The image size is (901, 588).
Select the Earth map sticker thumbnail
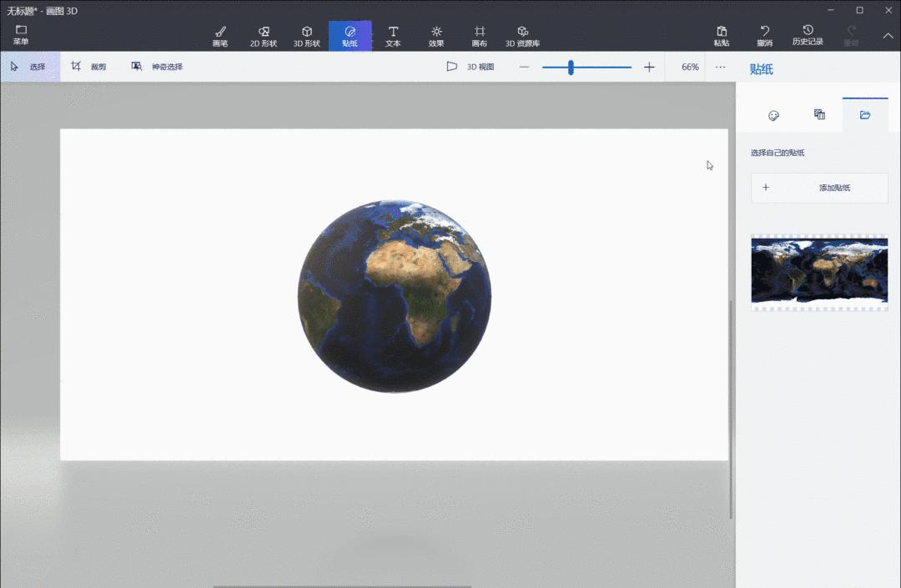819,272
